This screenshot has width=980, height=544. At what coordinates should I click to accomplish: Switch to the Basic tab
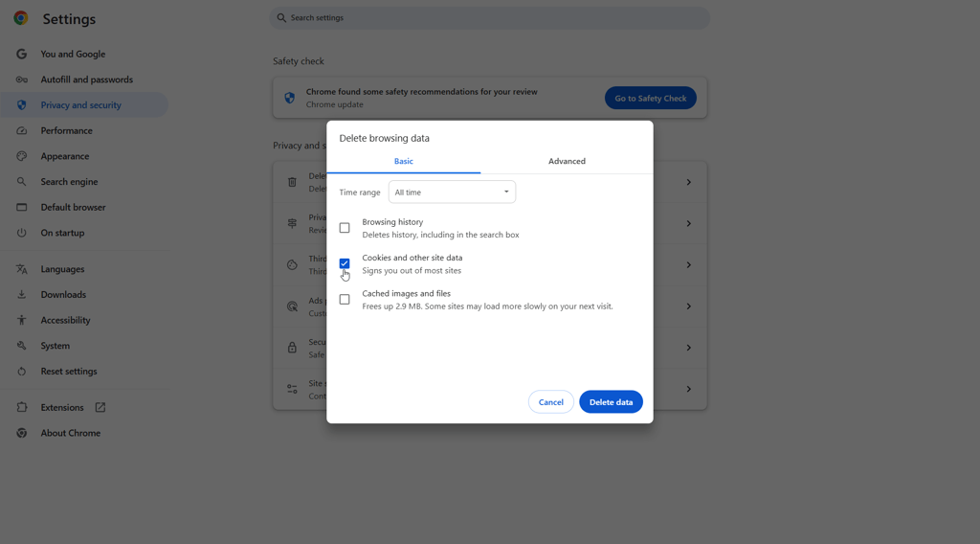click(x=404, y=161)
